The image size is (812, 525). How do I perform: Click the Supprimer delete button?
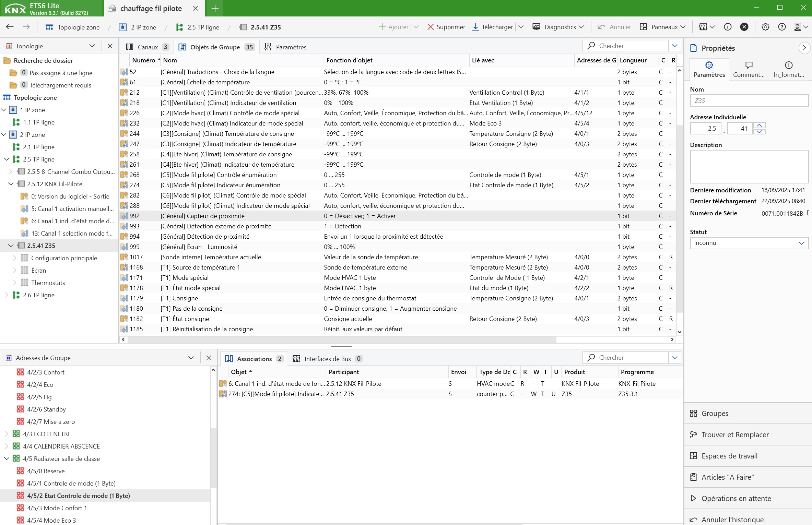tap(446, 27)
